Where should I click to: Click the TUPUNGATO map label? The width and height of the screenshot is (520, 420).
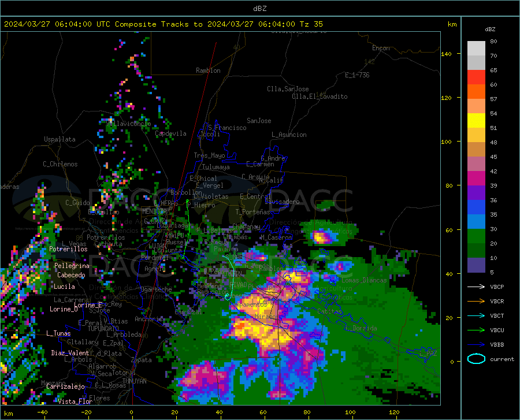pos(103,329)
